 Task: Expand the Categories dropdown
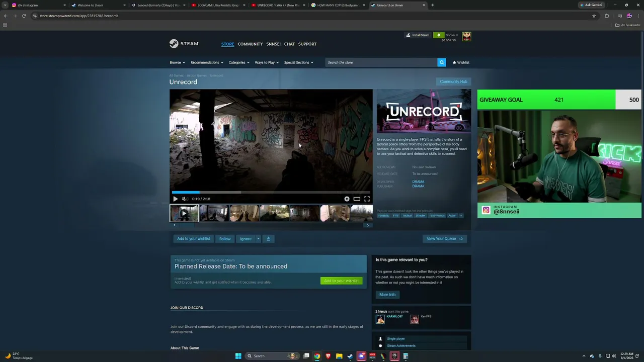tap(239, 62)
